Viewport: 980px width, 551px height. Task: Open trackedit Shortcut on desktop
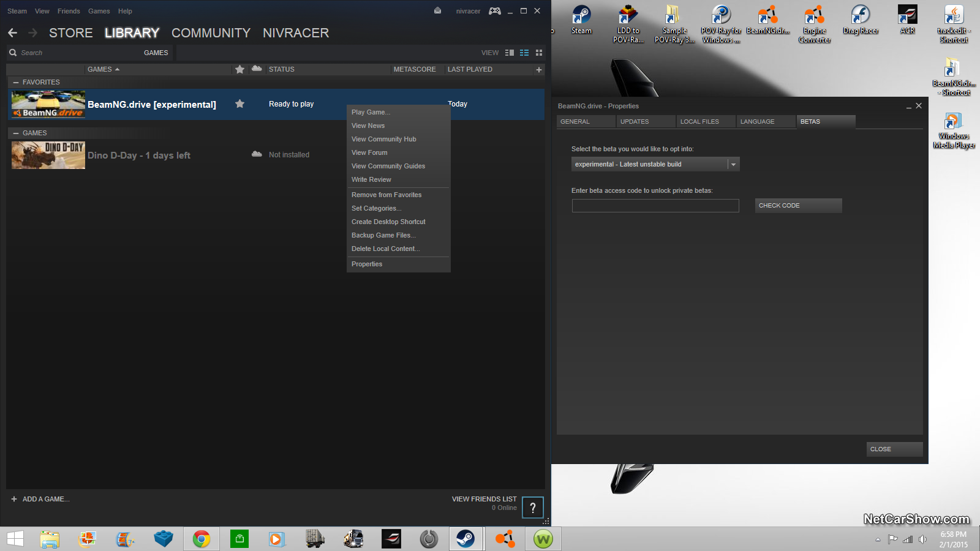pos(954,24)
